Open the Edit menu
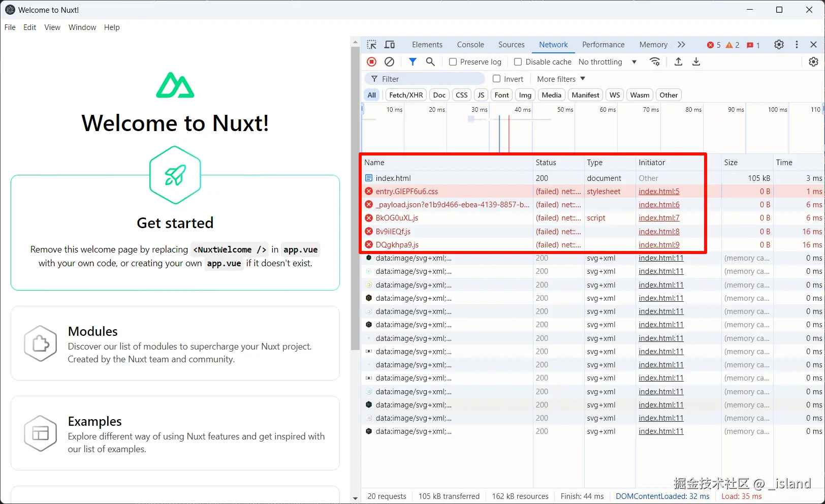825x504 pixels. click(x=30, y=27)
